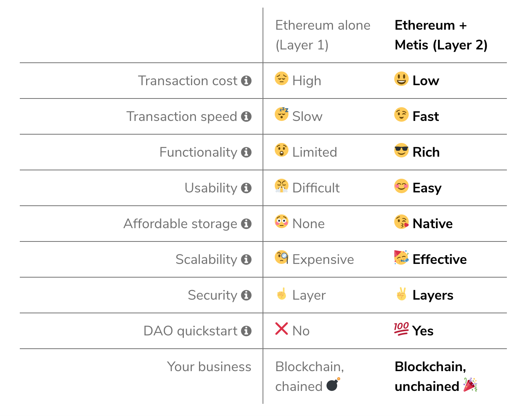The width and height of the screenshot is (532, 416).
Task: Click the Your business row label
Action: pos(209,367)
